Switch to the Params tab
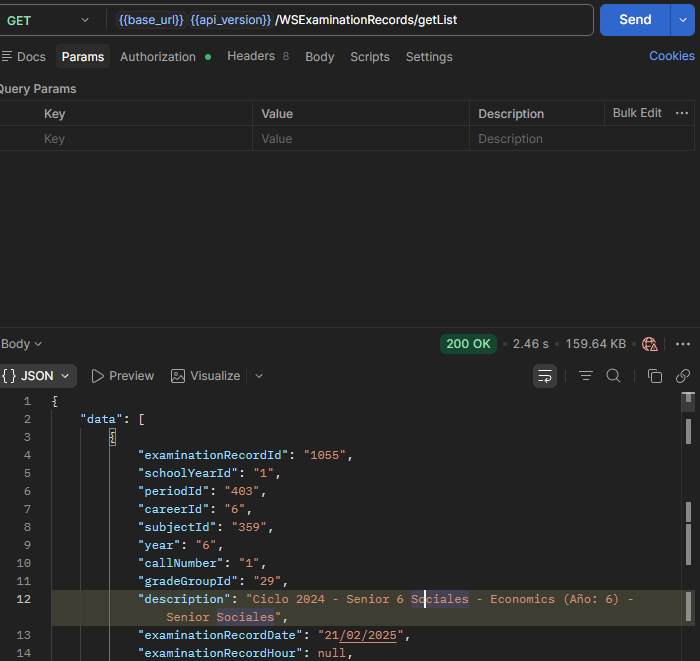Screen dimensions: 700x661 (x=83, y=57)
